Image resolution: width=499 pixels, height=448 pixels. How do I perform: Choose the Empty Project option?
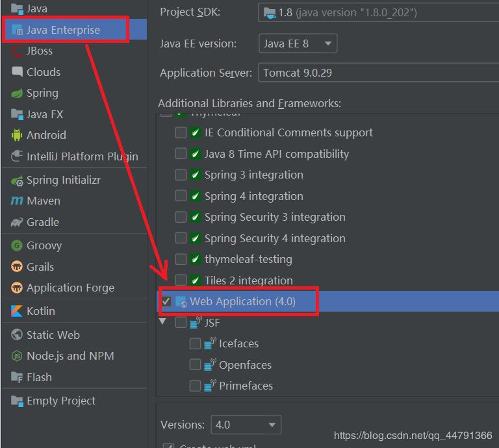60,401
